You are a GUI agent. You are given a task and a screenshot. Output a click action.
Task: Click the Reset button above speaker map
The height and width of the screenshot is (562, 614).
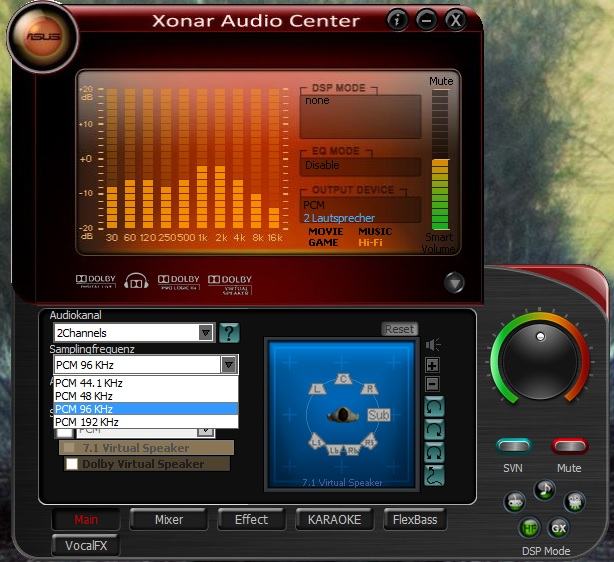[399, 329]
